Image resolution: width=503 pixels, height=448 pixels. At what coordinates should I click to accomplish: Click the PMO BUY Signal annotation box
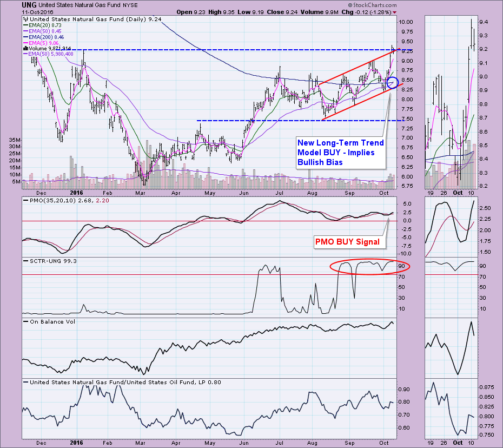tap(349, 242)
